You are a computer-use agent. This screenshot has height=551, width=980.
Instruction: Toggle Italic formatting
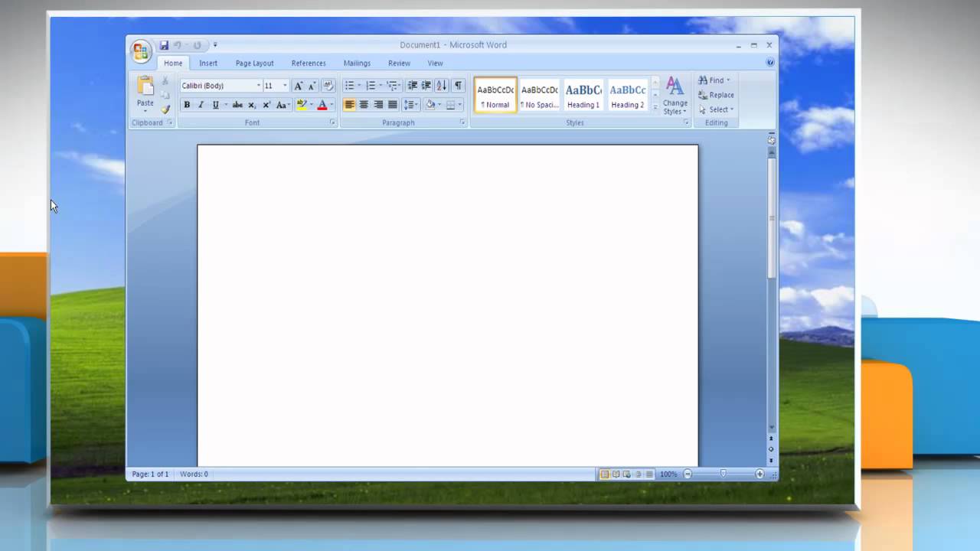pyautogui.click(x=201, y=105)
